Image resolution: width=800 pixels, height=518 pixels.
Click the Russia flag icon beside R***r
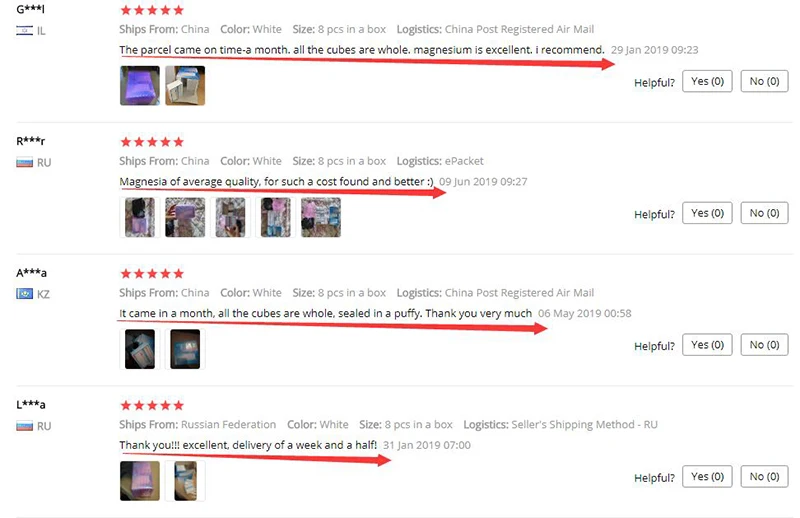coord(24,163)
